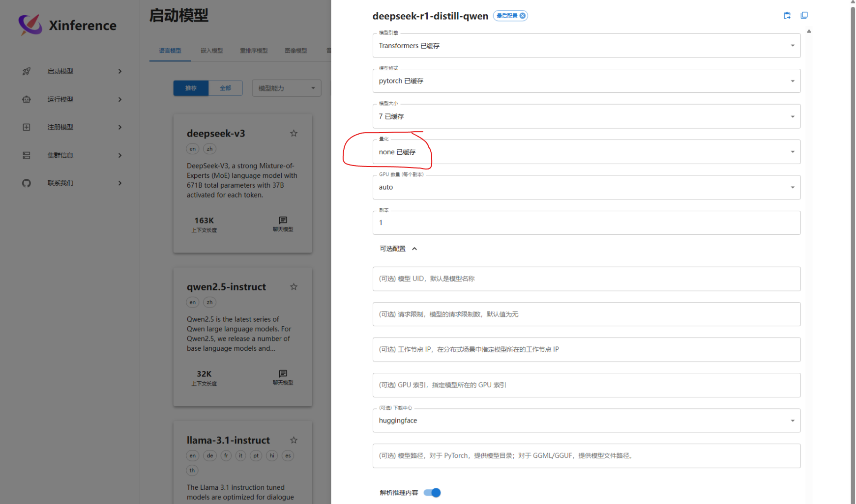The image size is (856, 504).
Task: Open the 模型大小 dropdown showing 7
Action: pyautogui.click(x=587, y=116)
